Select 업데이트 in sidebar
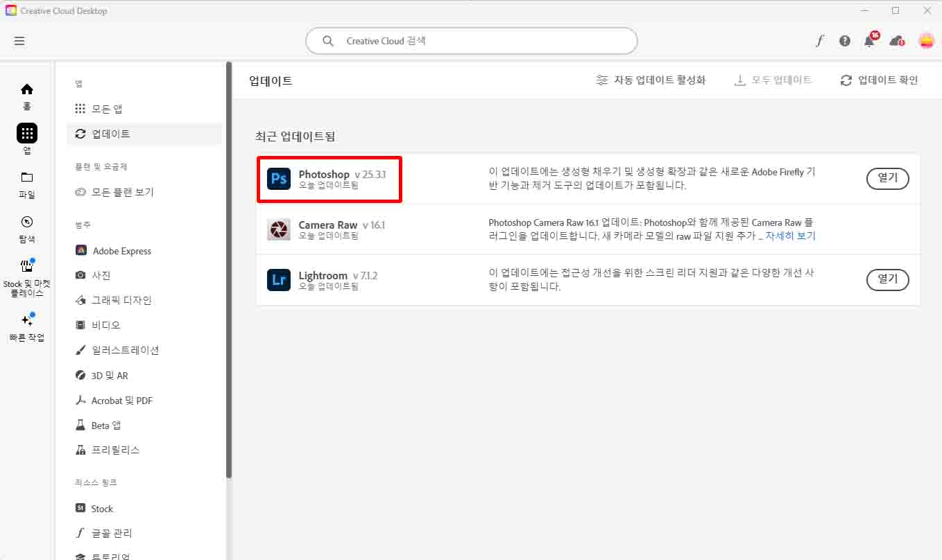942x560 pixels. pyautogui.click(x=144, y=134)
